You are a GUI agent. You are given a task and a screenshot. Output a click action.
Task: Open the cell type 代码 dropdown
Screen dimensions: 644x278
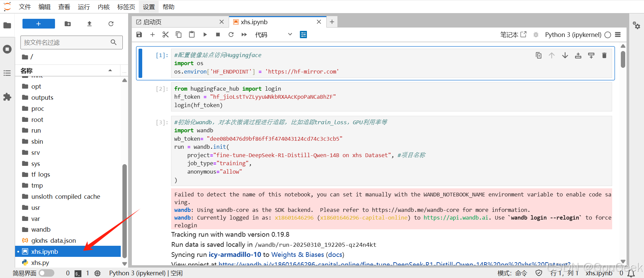(273, 35)
